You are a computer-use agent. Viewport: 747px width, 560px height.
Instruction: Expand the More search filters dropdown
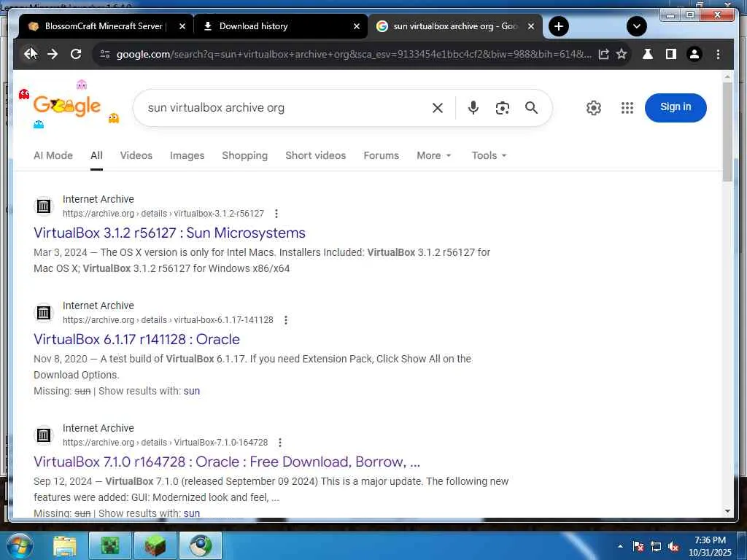(433, 155)
